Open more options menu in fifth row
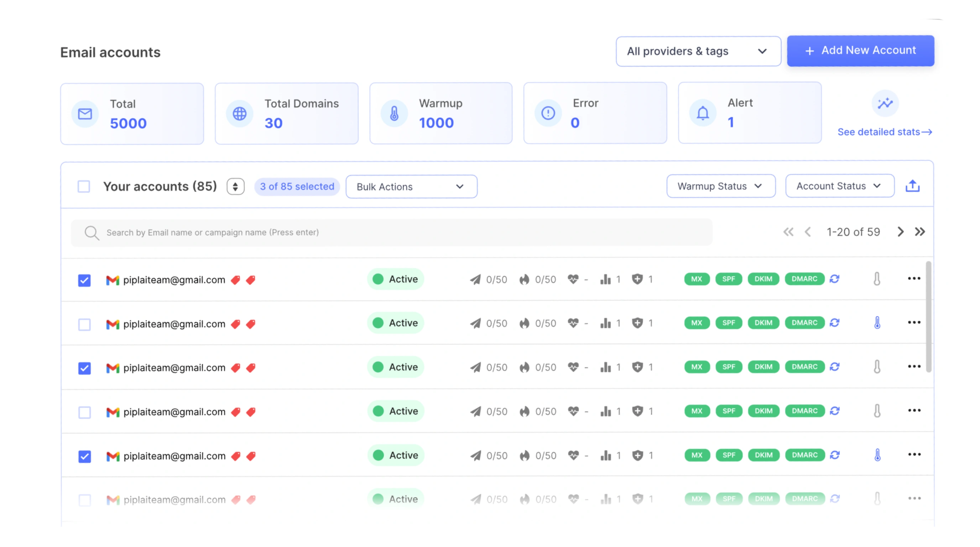The width and height of the screenshot is (980, 547). 914,454
